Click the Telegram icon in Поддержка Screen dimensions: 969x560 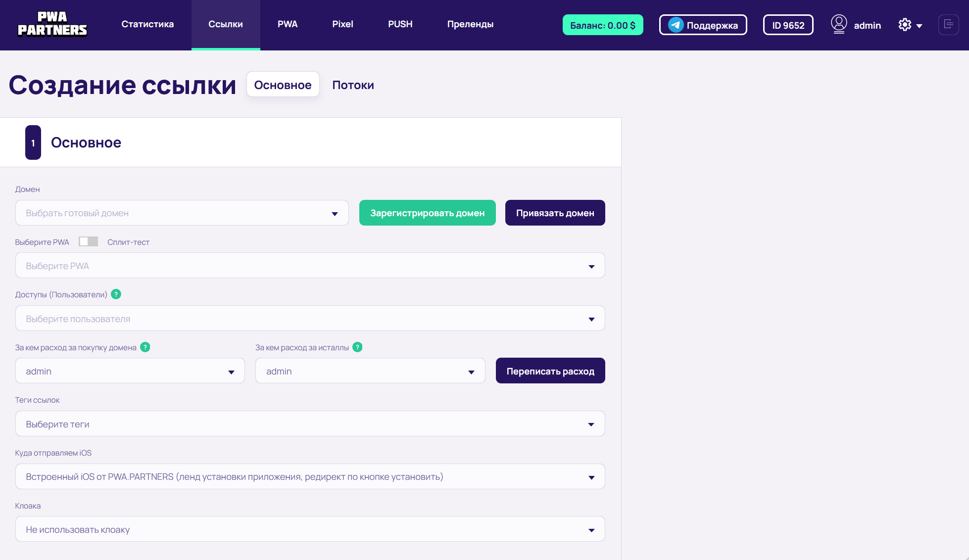(x=676, y=25)
